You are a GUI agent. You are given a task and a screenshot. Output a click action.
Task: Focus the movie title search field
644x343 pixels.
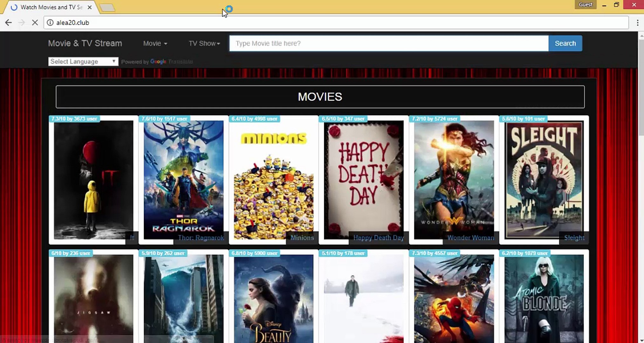point(388,44)
